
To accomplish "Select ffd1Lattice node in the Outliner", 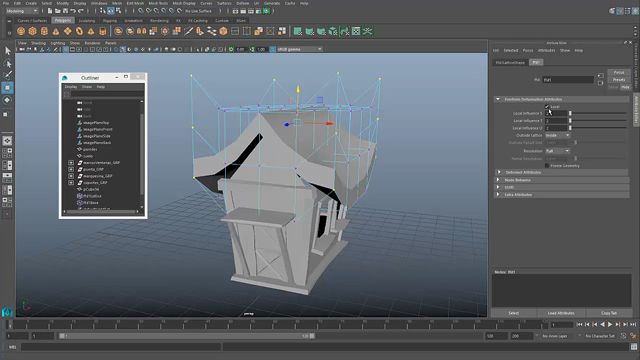I will [93, 196].
